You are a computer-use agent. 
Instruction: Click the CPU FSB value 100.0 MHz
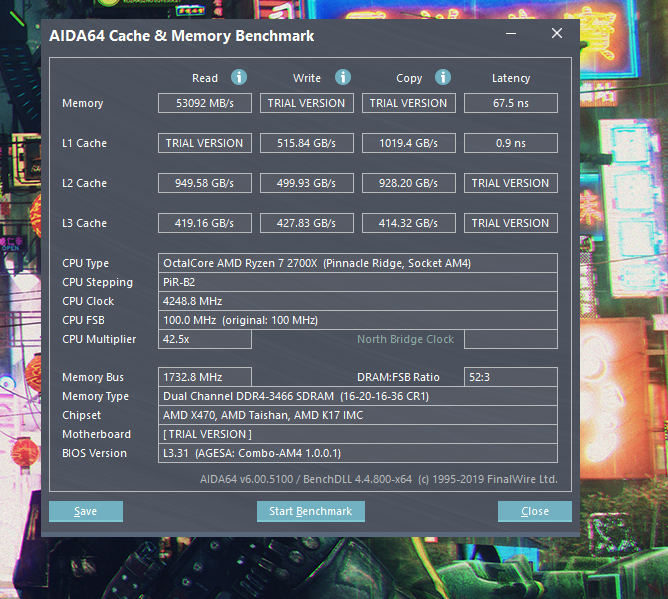pos(358,320)
